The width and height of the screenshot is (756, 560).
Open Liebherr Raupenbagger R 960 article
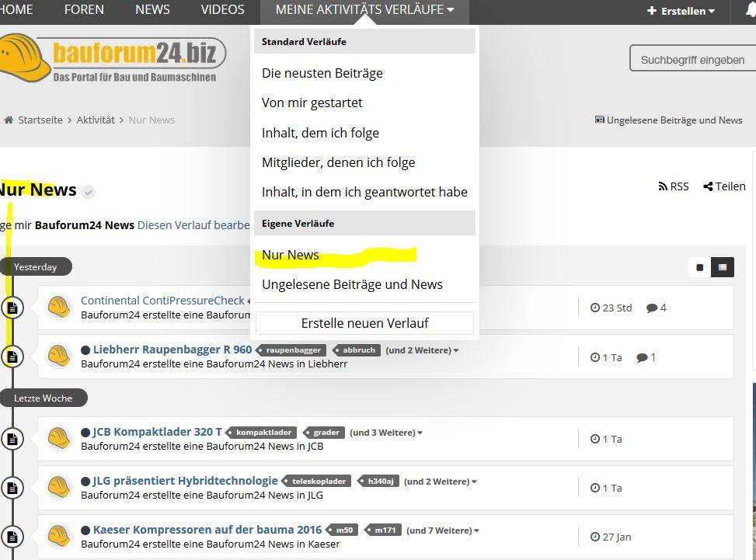172,350
